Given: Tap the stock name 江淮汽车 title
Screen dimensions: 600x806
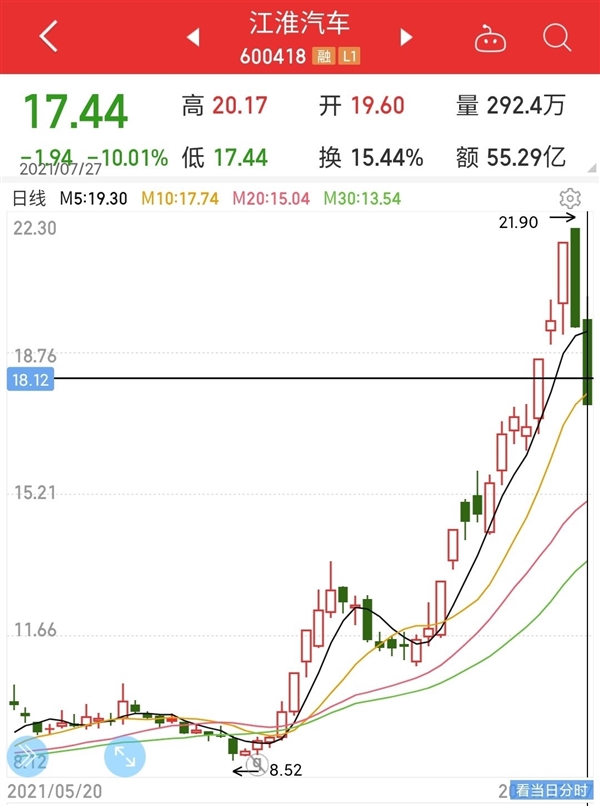Looking at the screenshot, I should (x=299, y=21).
